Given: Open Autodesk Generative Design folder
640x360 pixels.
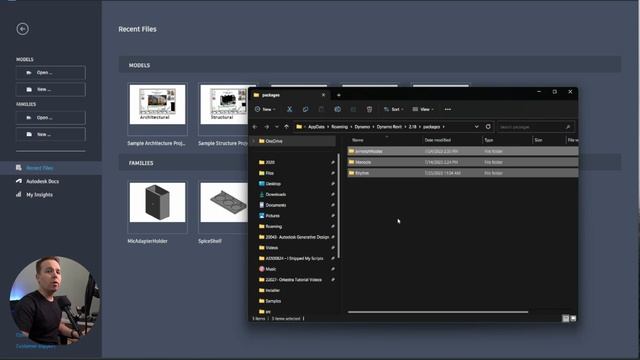Looking at the screenshot, I should click(297, 237).
